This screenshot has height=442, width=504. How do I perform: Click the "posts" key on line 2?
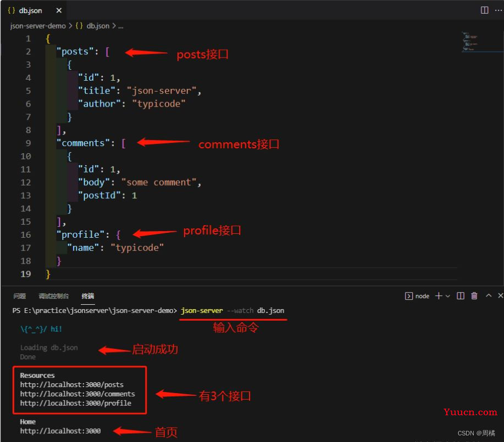[75, 52]
